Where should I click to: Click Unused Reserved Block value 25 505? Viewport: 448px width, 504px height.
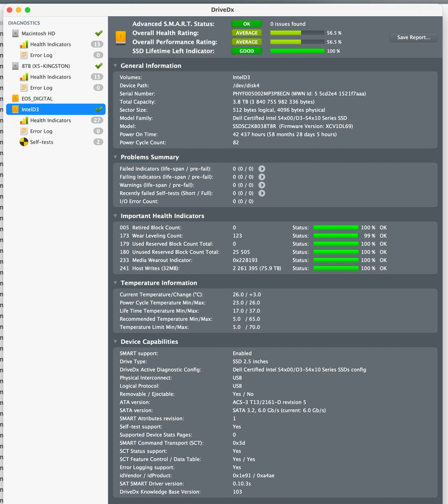[241, 252]
